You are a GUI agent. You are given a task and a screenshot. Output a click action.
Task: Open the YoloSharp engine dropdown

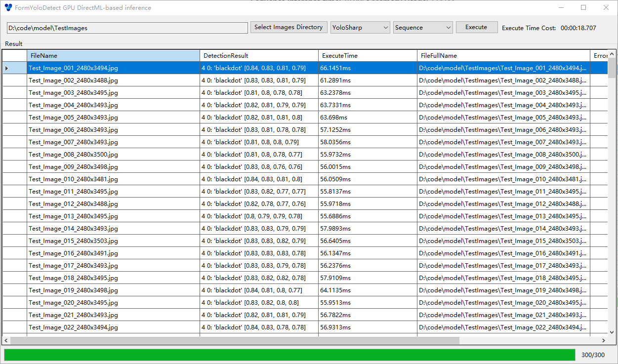click(x=361, y=28)
